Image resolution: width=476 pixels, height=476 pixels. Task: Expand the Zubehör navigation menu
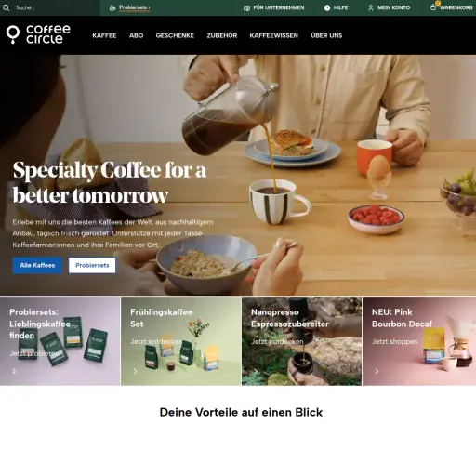click(x=222, y=35)
